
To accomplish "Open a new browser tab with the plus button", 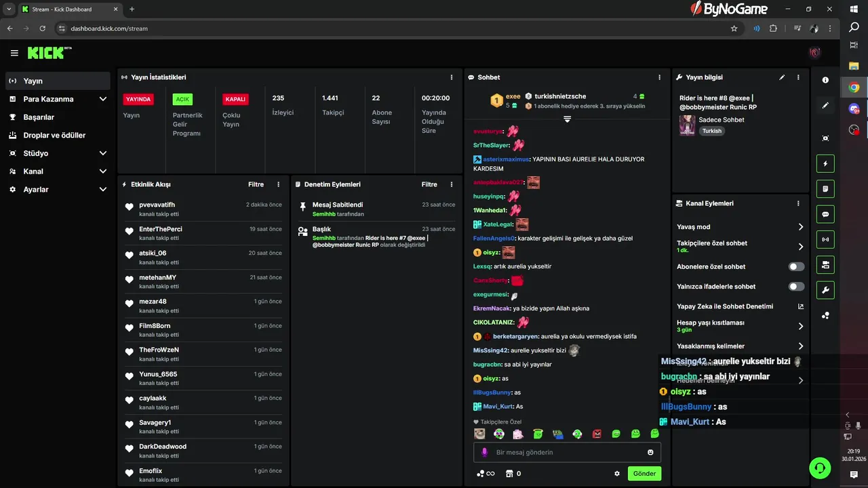I will [132, 9].
